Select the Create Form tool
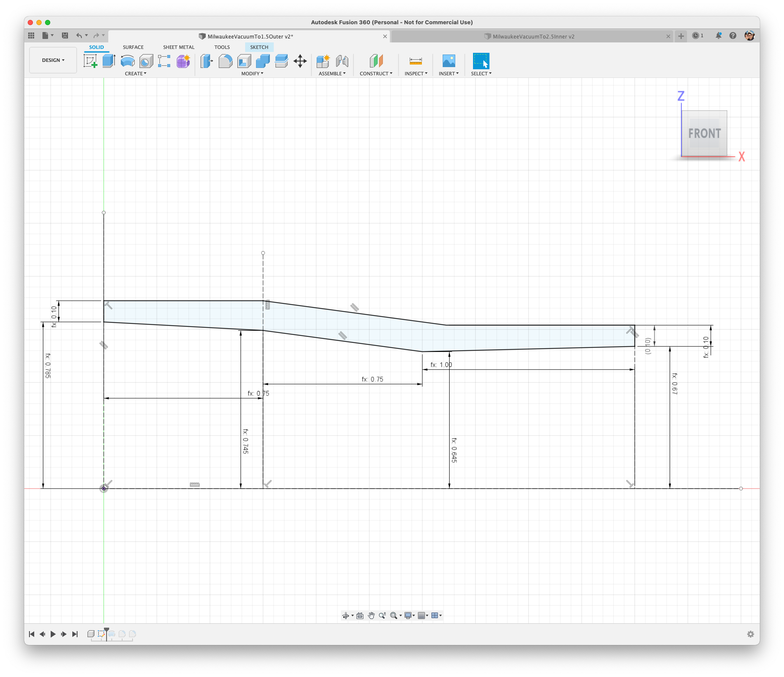 pos(183,61)
